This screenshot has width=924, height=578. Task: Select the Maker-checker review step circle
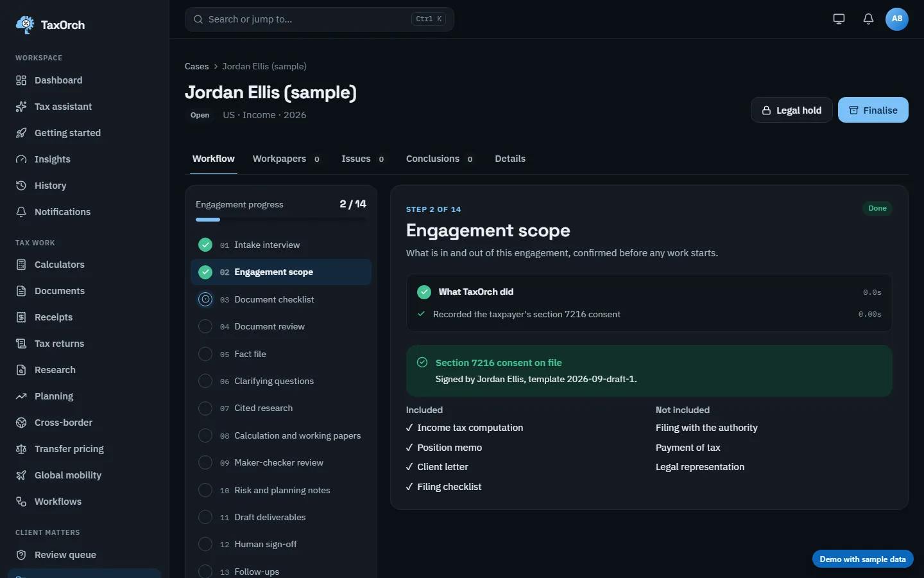205,462
